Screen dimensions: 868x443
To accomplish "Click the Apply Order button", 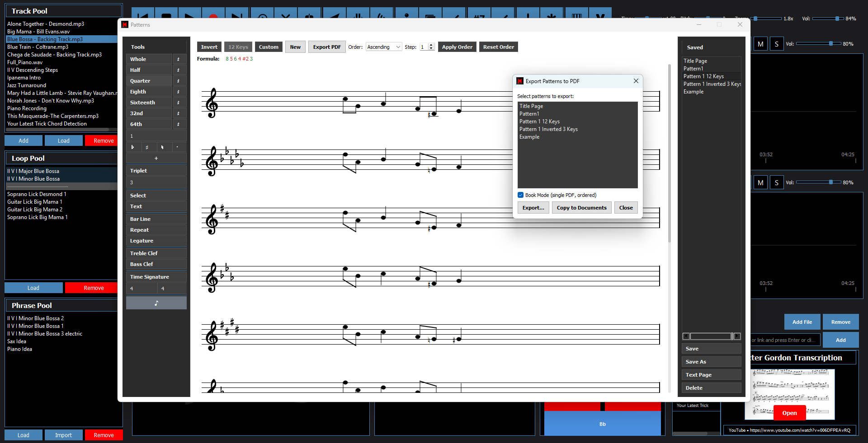I will click(457, 47).
